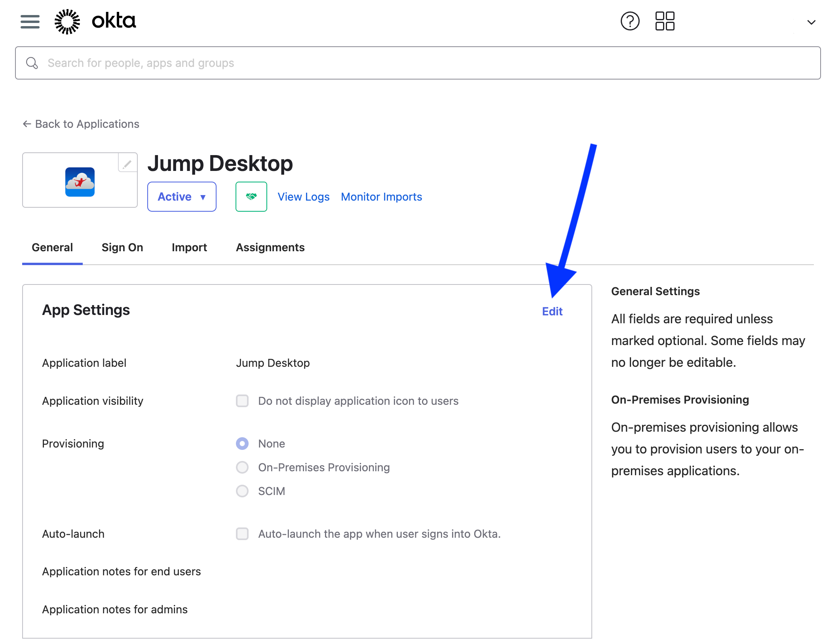Viewport: 840px width, 641px height.
Task: Click the Jump Desktop label value
Action: click(x=273, y=363)
